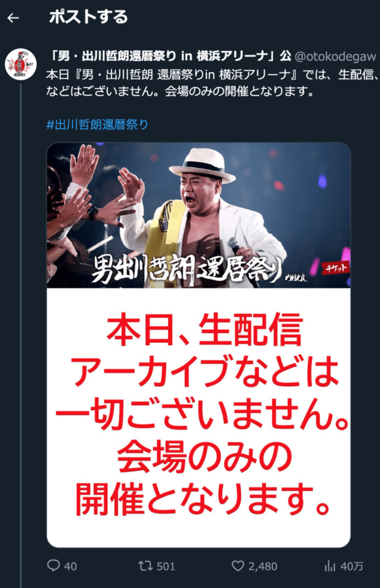Open the round profile avatar of the account
380x588 pixels.
pos(21,64)
